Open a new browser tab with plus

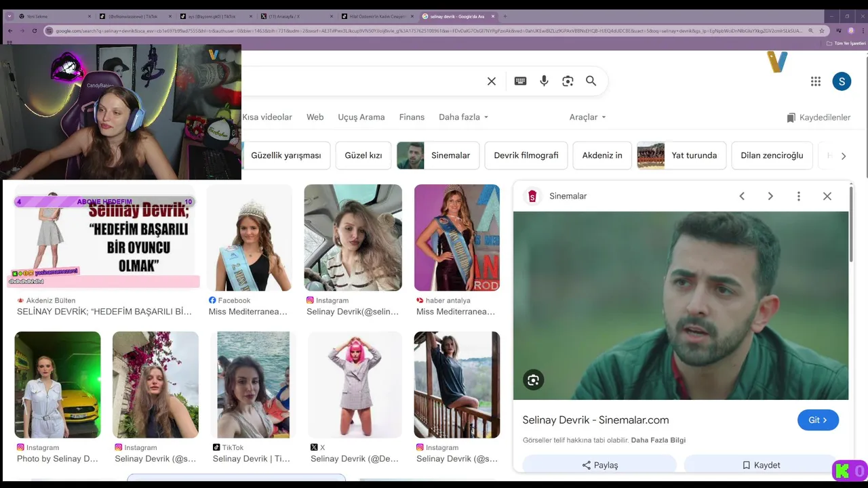tap(505, 16)
